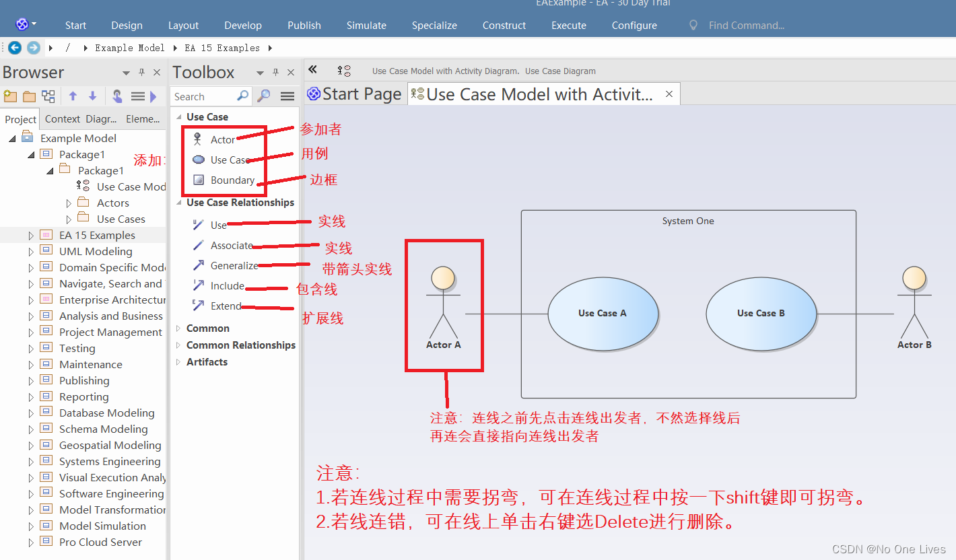956x560 pixels.
Task: Pin the Browser panel
Action: pos(141,72)
